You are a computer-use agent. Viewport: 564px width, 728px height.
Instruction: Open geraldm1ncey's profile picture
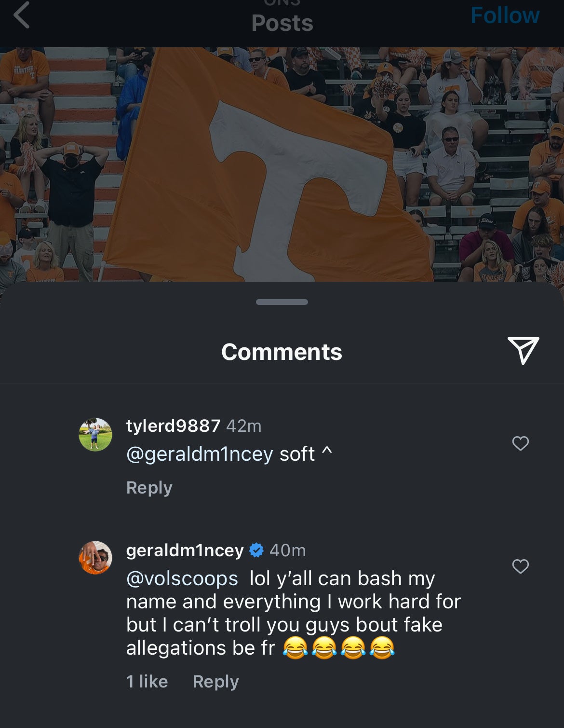(x=95, y=558)
